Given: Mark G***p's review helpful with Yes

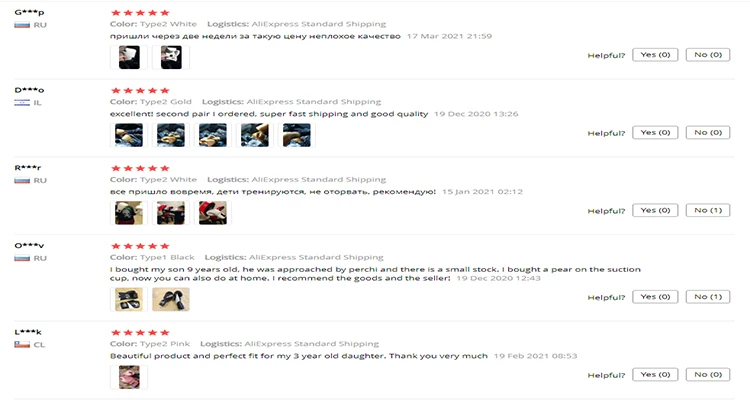Looking at the screenshot, I should click(655, 55).
